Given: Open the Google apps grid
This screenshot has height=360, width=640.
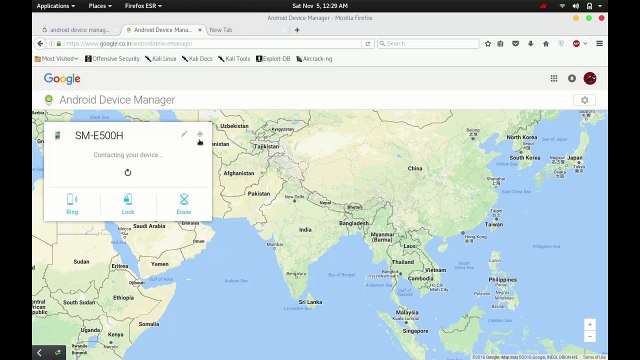Looking at the screenshot, I should pos(554,78).
